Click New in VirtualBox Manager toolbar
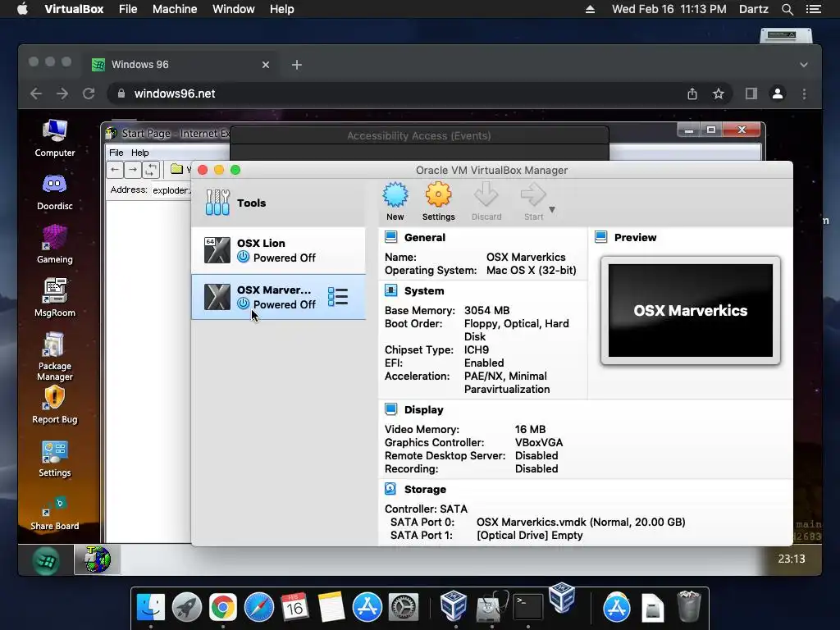Screen dimensions: 840x630 (395, 202)
